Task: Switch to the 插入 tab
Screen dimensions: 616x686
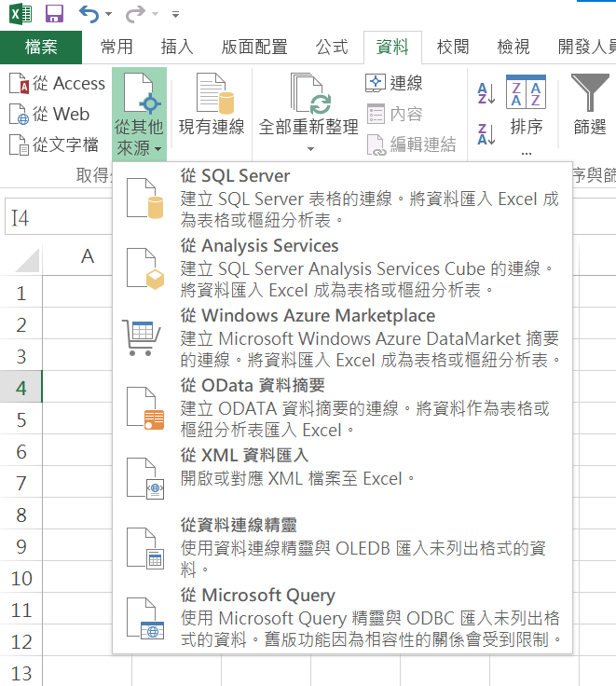Action: point(177,47)
